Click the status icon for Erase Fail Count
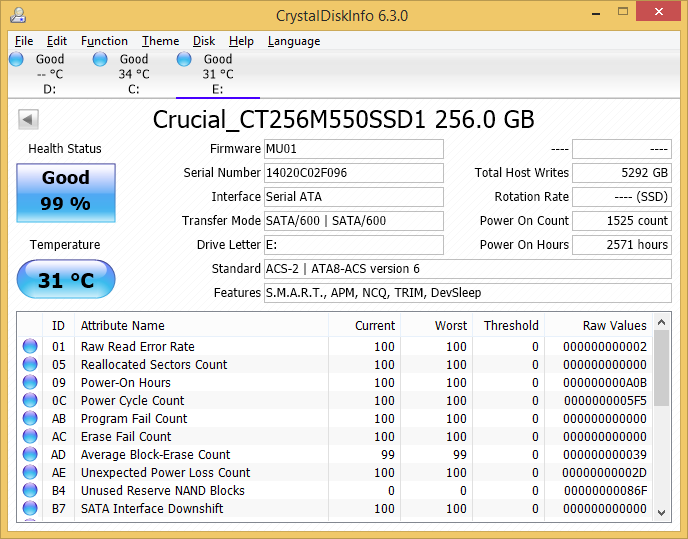The image size is (688, 539). [30, 436]
